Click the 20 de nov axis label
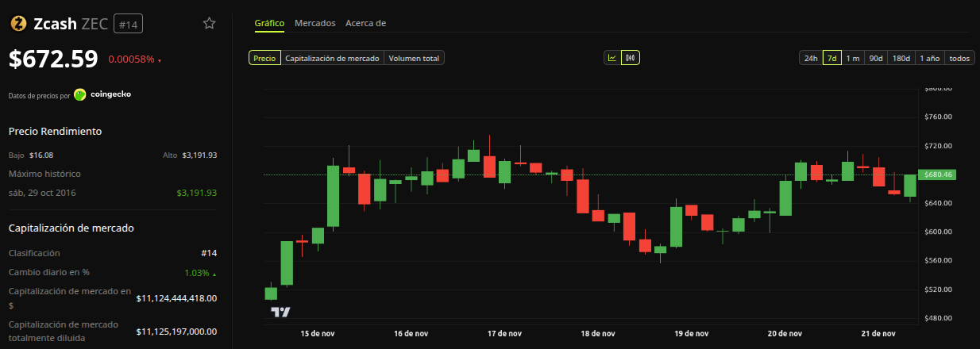This screenshot has height=349, width=980. pyautogui.click(x=785, y=333)
